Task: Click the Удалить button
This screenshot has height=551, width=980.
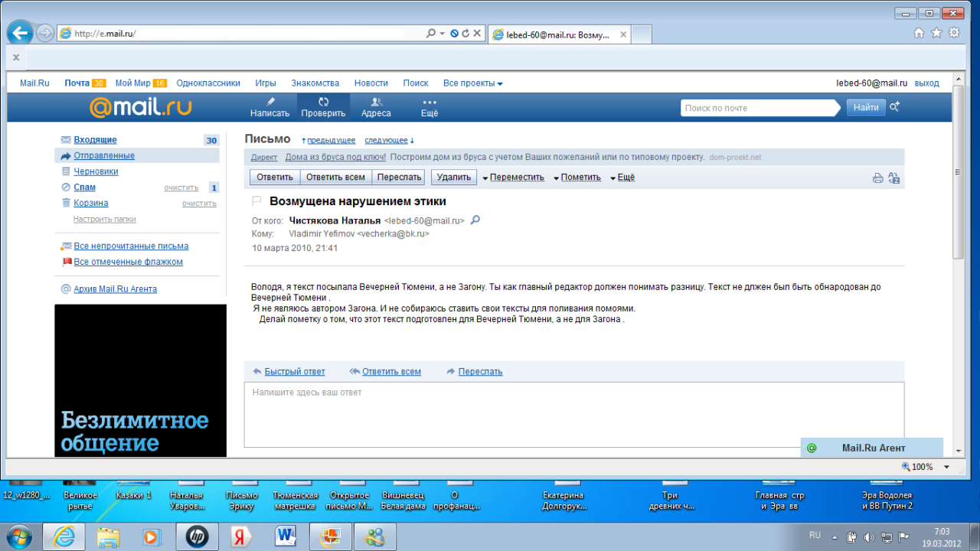Action: coord(454,178)
